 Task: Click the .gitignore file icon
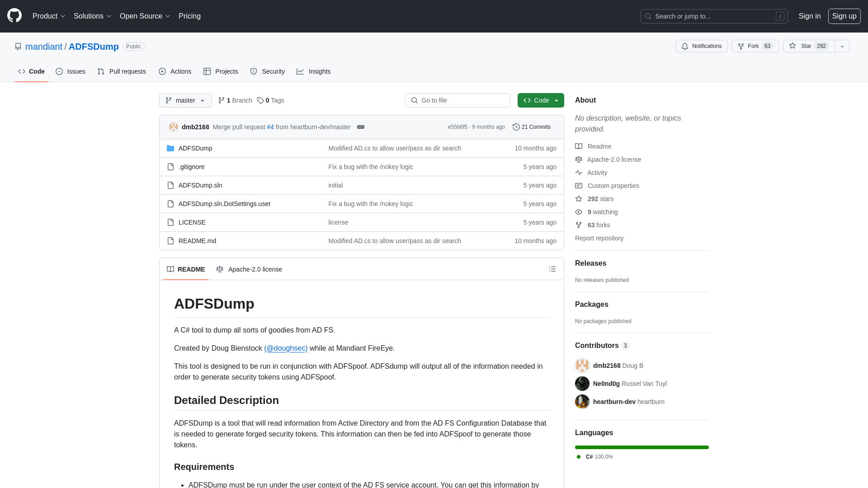170,167
